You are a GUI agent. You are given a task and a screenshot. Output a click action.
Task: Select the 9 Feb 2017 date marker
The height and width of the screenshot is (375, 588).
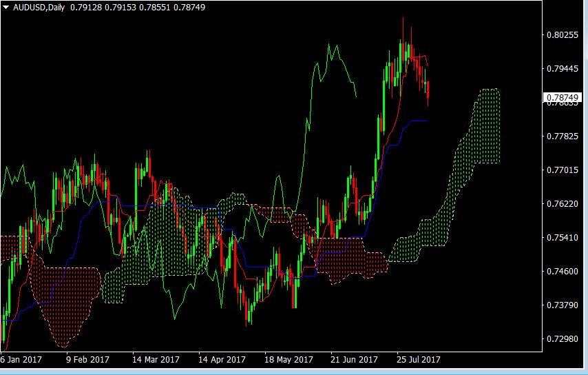[87, 360]
